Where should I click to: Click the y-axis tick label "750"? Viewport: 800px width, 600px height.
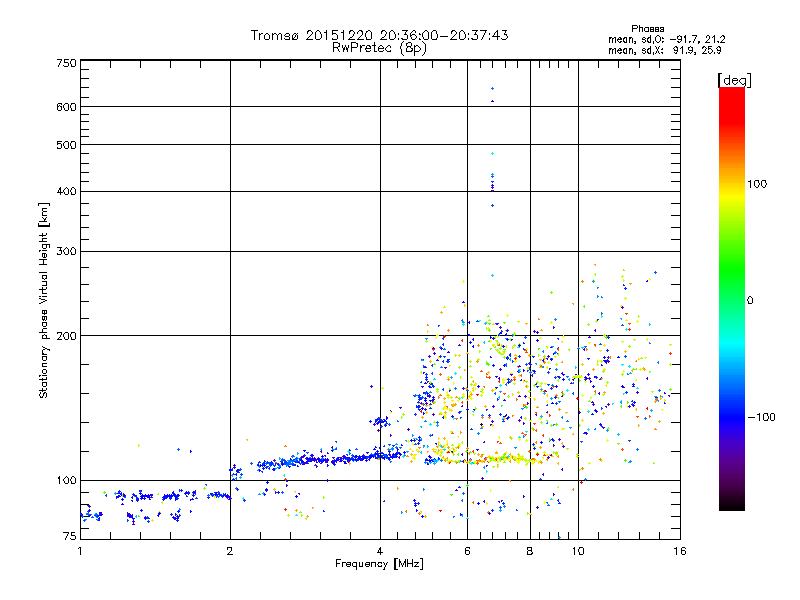[x=66, y=63]
